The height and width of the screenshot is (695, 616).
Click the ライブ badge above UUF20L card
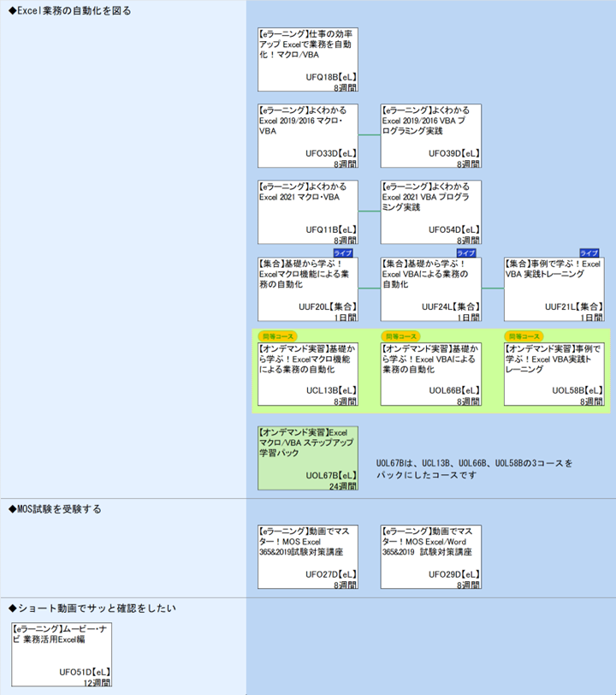343,253
